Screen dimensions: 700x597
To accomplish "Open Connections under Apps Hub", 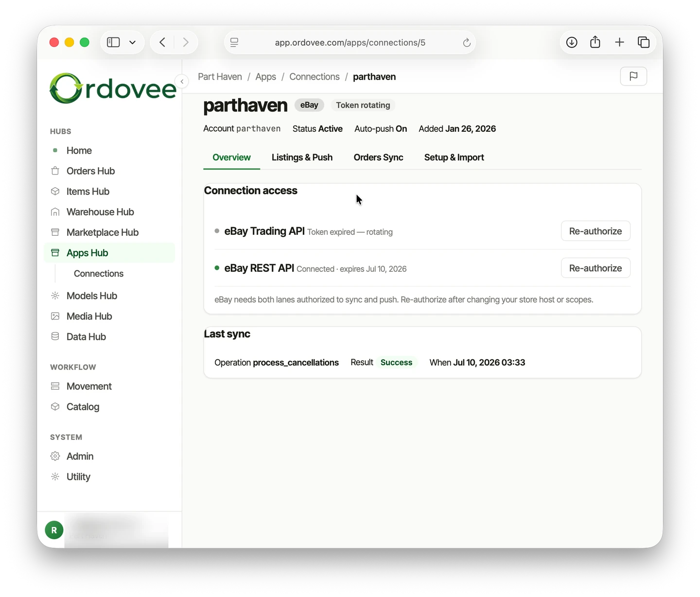I will pyautogui.click(x=99, y=274).
